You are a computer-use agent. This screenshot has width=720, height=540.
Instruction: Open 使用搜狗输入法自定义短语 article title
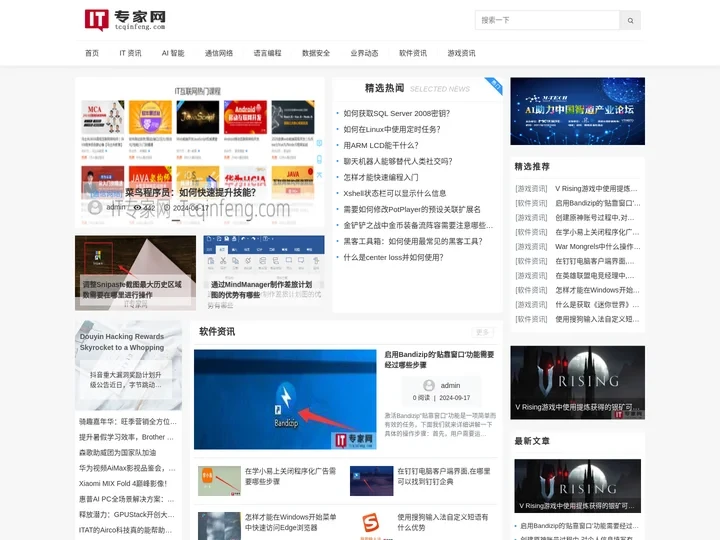(443, 522)
